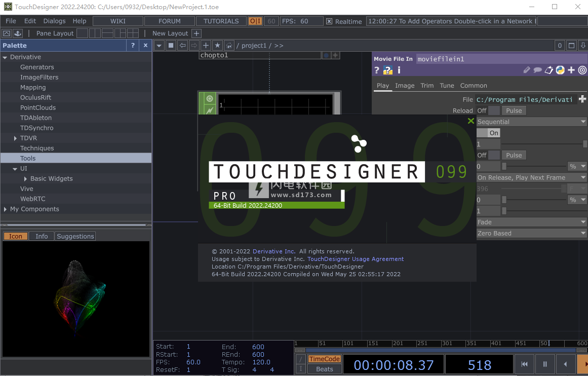
Task: Open the pane type dropdown arrow
Action: coord(159,46)
